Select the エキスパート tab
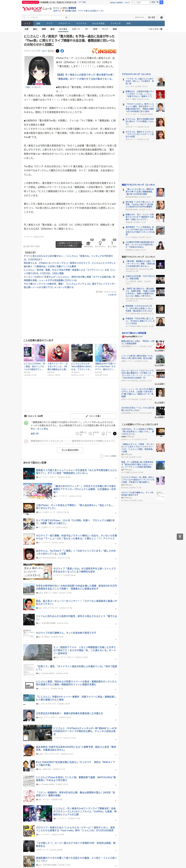186x868 pixels. [x=64, y=24]
